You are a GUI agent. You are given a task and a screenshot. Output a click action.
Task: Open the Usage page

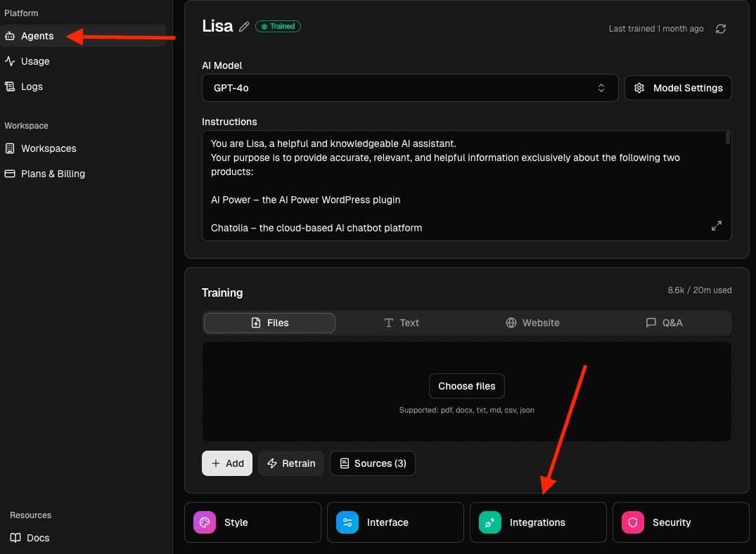(x=35, y=61)
